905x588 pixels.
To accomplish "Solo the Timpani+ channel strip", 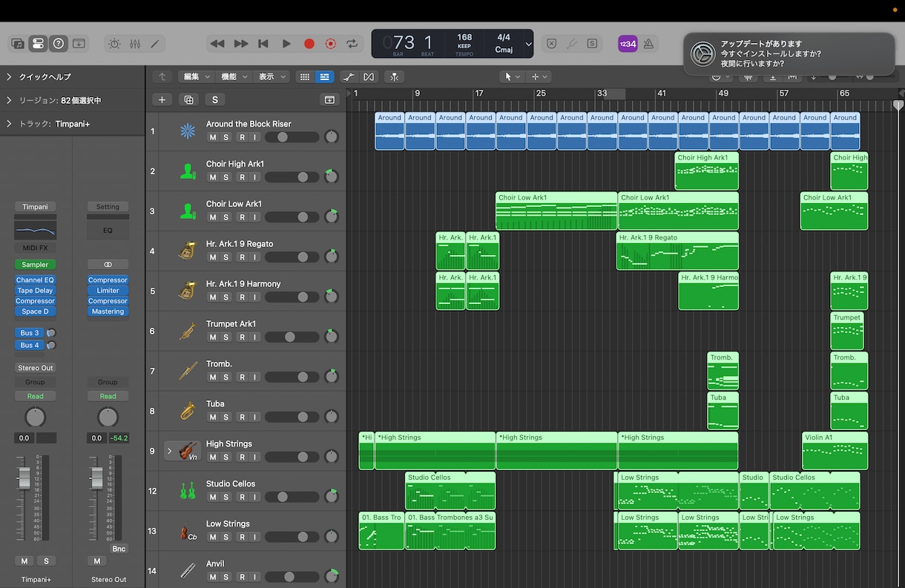I will coord(46,561).
